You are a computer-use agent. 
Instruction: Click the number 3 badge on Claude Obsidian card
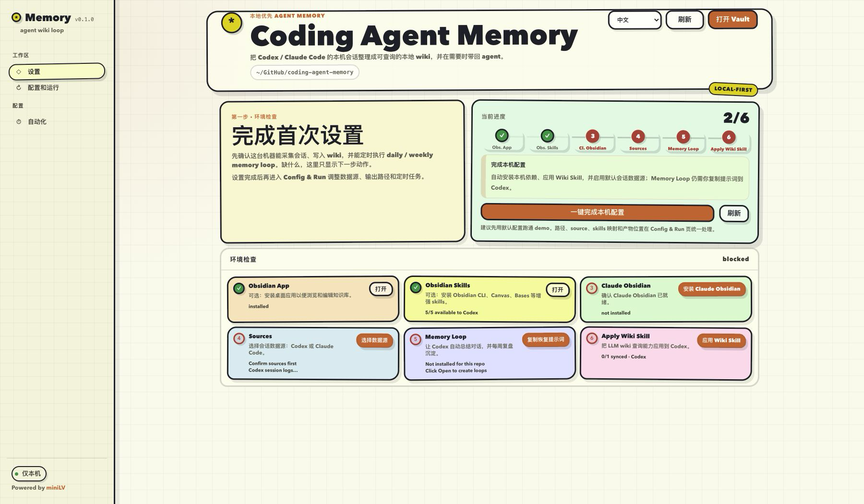(592, 288)
